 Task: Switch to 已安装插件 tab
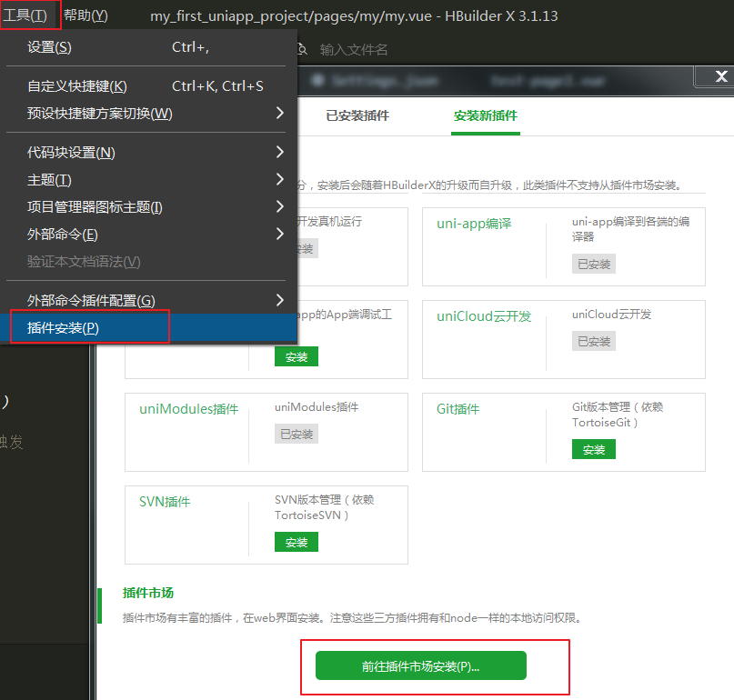click(x=357, y=115)
